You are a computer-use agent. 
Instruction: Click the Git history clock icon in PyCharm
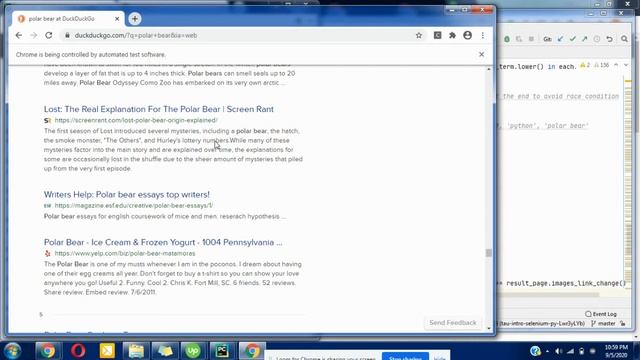597,39
